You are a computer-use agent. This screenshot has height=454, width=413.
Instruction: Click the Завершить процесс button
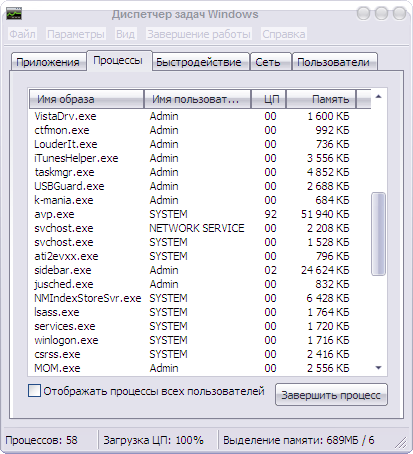(x=331, y=395)
